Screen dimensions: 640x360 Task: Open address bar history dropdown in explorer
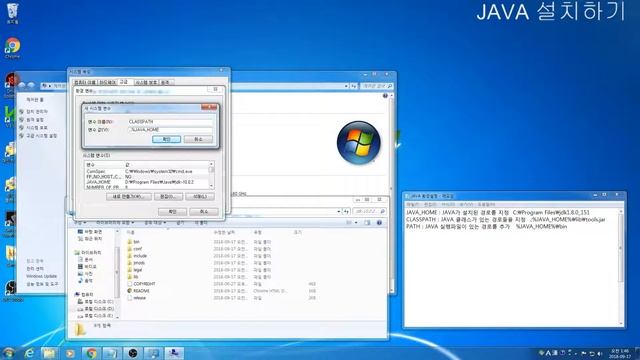pyautogui.click(x=338, y=211)
